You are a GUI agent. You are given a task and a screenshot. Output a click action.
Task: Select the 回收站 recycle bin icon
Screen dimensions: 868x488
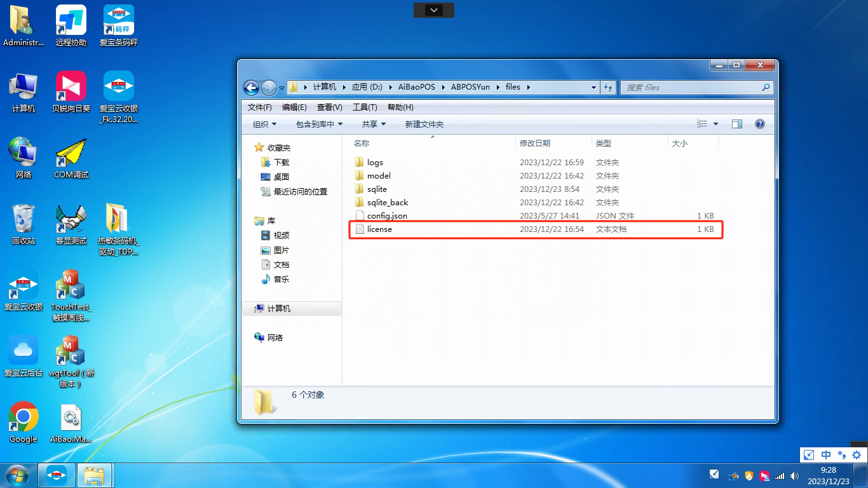(24, 224)
